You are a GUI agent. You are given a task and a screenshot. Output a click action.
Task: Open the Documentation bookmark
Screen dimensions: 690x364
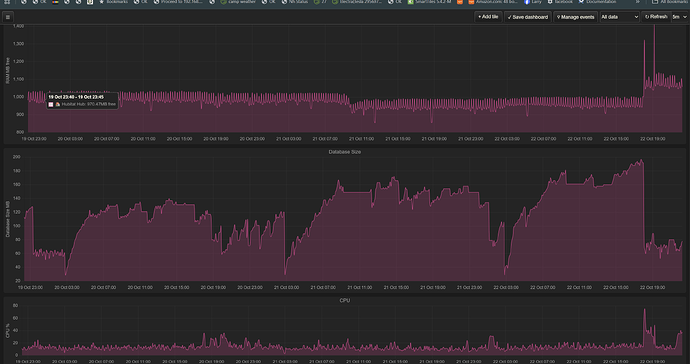[x=598, y=2]
